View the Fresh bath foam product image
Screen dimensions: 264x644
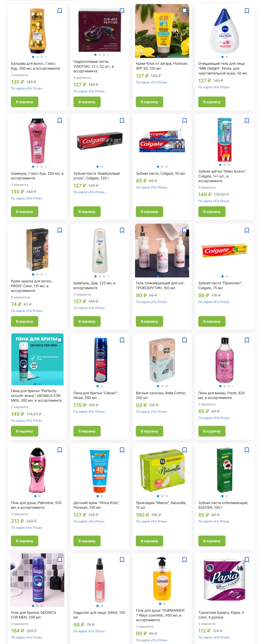[224, 360]
